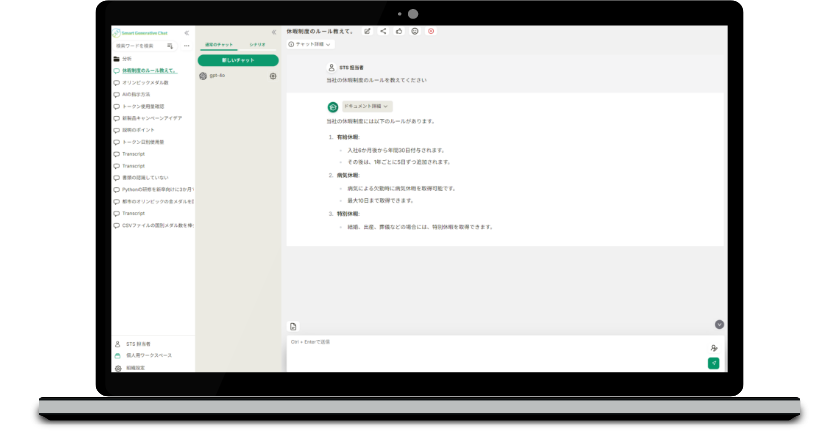Click the voice input icon in message box

click(x=714, y=348)
